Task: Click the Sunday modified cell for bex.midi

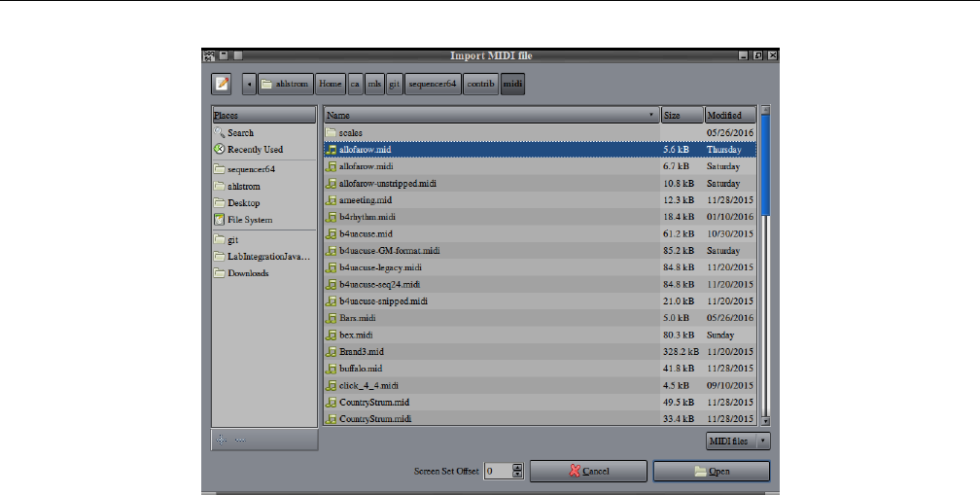Action: (720, 335)
